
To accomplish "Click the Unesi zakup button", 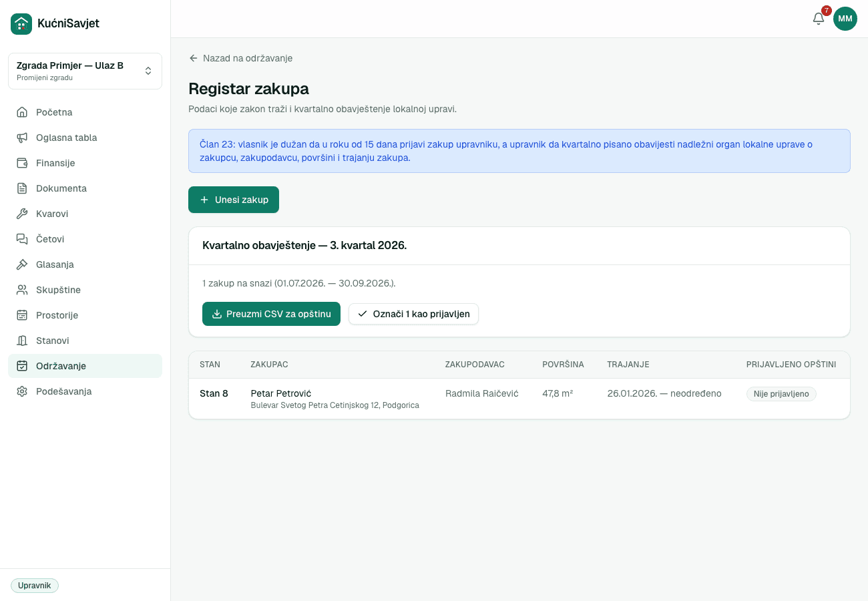I will tap(234, 200).
